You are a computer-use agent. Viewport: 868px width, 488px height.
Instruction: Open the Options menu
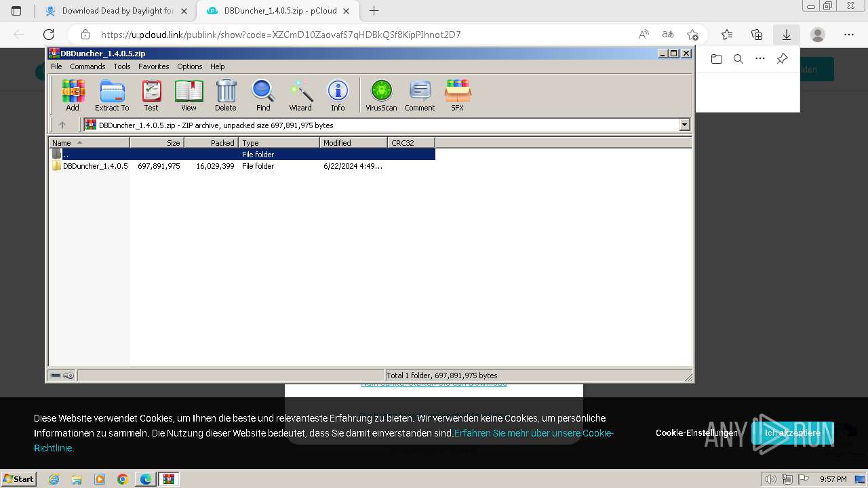tap(190, 66)
